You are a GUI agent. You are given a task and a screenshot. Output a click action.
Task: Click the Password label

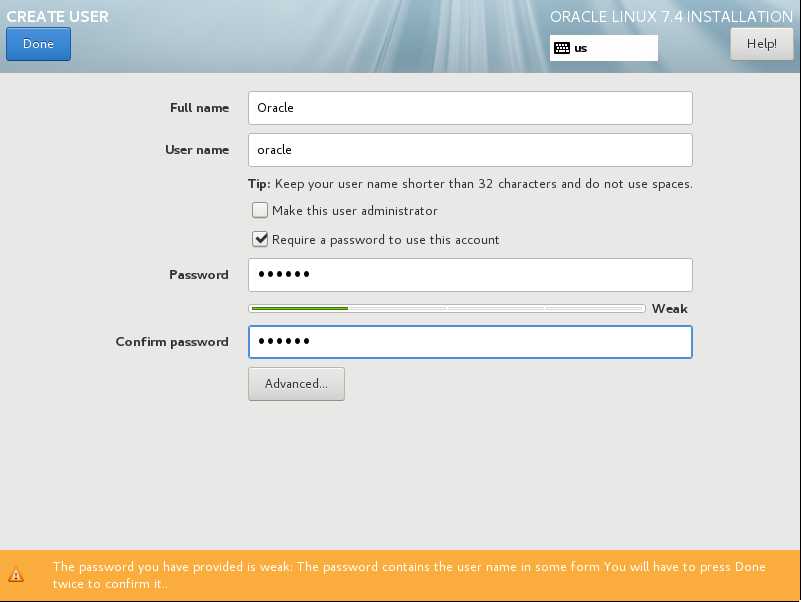pos(199,275)
